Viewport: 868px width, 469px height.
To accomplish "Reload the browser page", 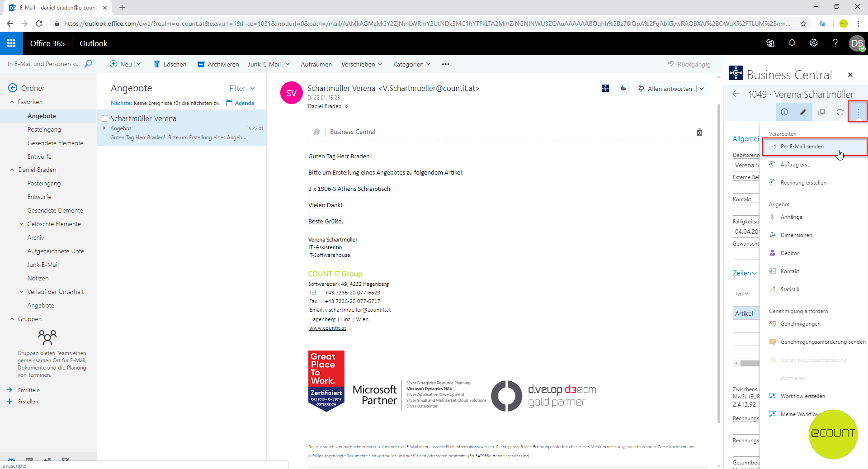I will pyautogui.click(x=39, y=24).
